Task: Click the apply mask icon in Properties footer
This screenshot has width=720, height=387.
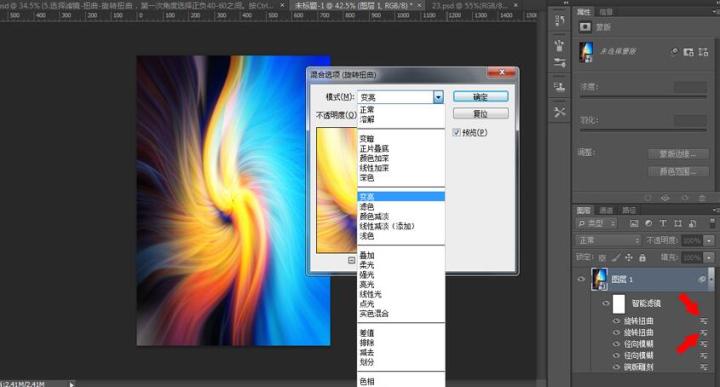Action: coord(685,198)
